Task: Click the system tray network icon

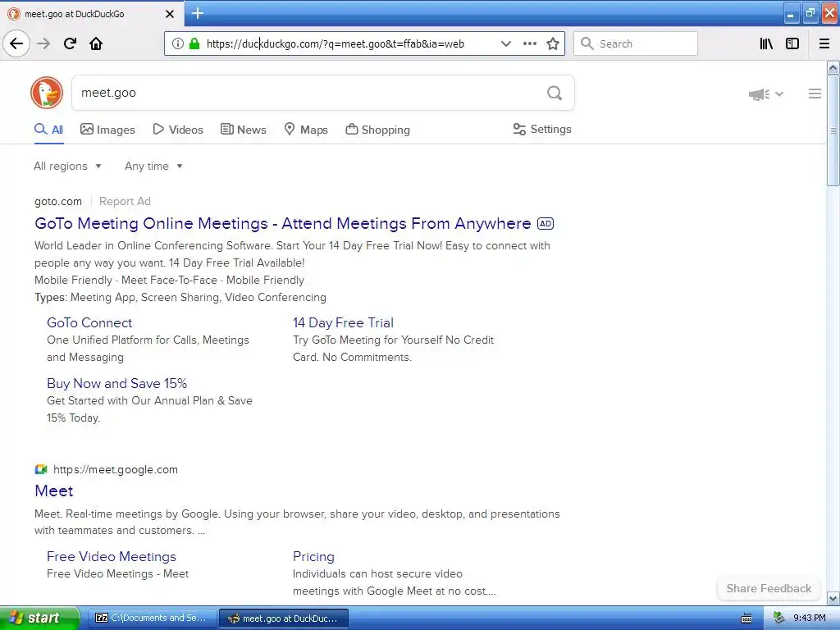Action: coord(779,619)
